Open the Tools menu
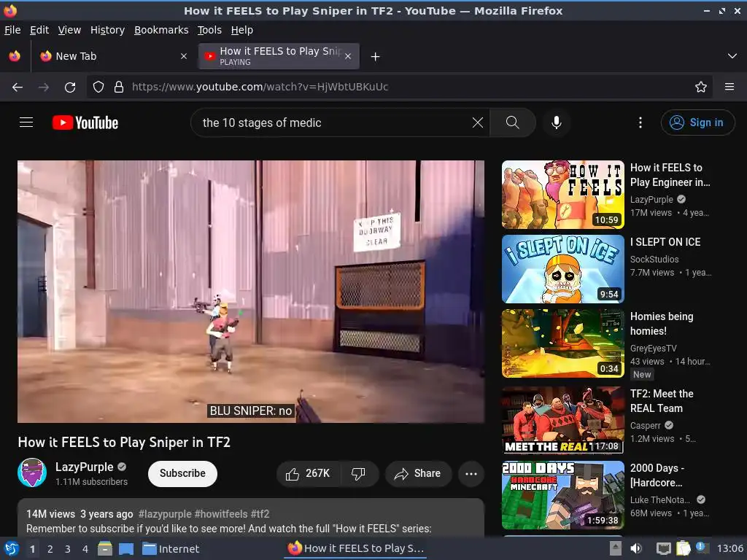 pyautogui.click(x=209, y=30)
